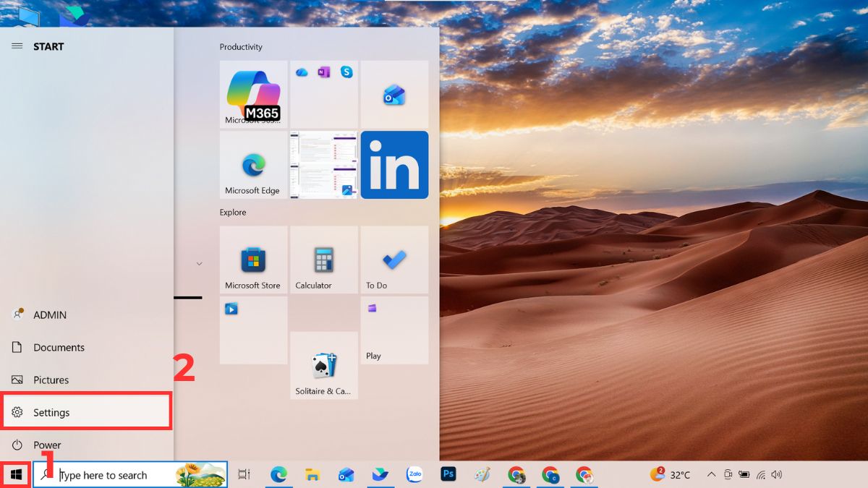868x488 pixels.
Task: Open Microsoft Edge from the taskbar
Action: (278, 475)
